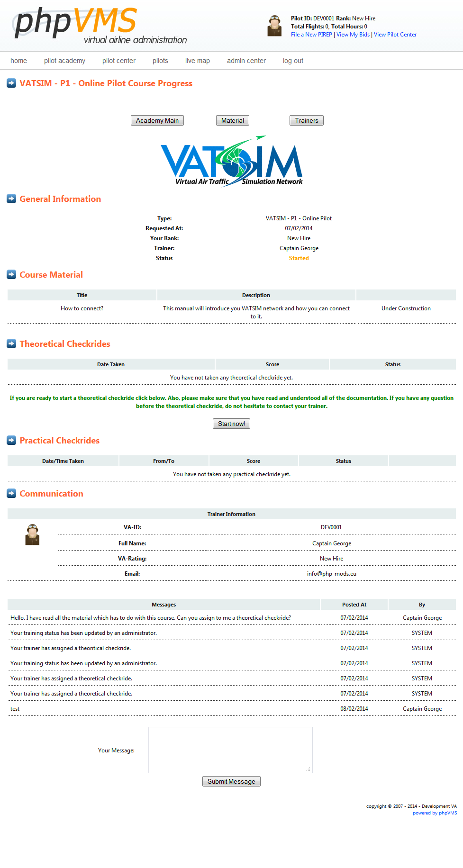Click the 08/02/2014 posted date

[x=354, y=709]
